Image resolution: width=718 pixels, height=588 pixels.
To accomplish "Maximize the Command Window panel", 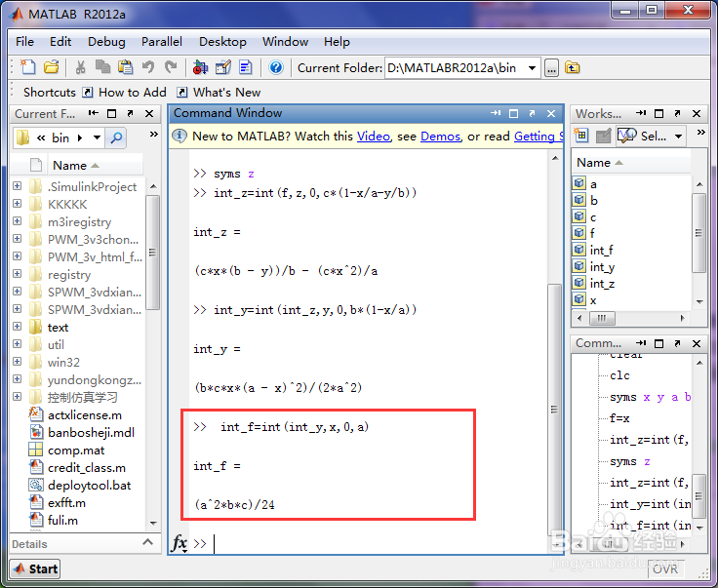I will tap(514, 113).
